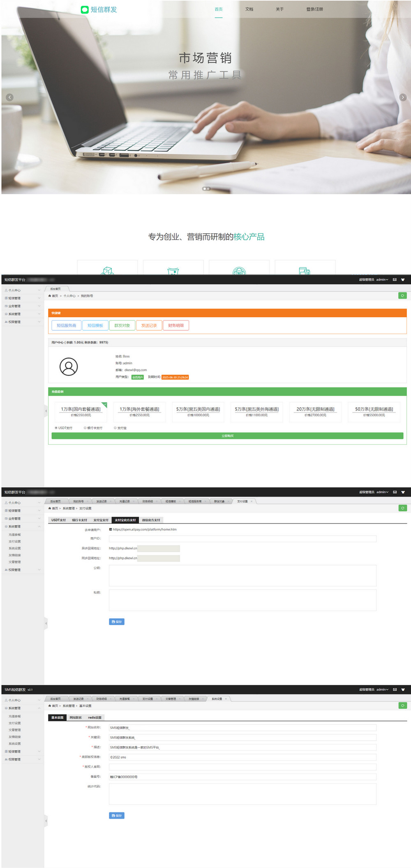Viewport: 411px width, 868px height.
Task: Click the devices product icon
Action: [x=305, y=271]
